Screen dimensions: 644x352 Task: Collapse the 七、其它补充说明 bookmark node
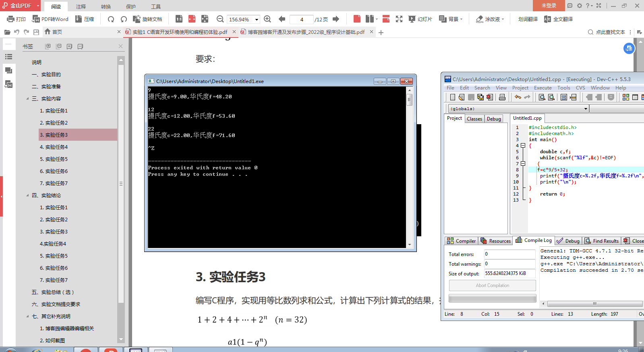(x=28, y=316)
